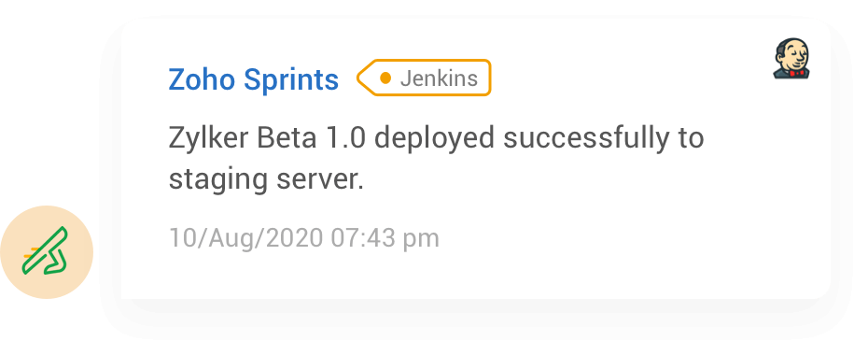This screenshot has height=355, width=868.
Task: Click the pointed left edge of Jenkins tag
Action: (x=361, y=78)
